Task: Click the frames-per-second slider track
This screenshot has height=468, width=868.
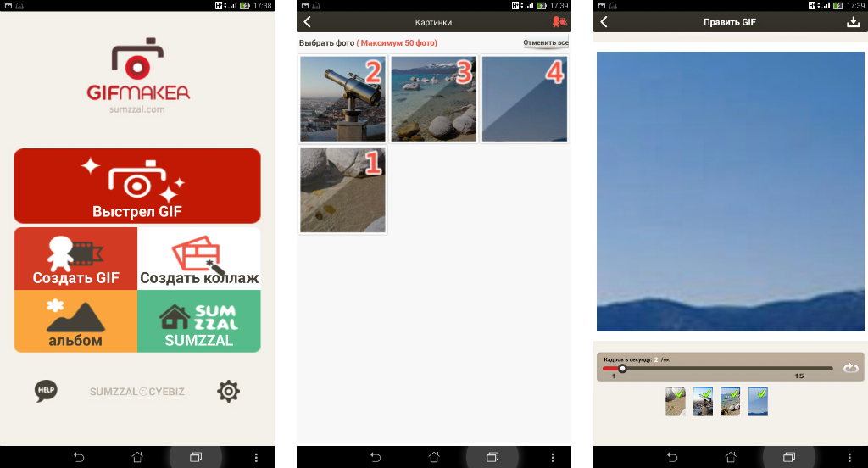Action: click(x=721, y=369)
